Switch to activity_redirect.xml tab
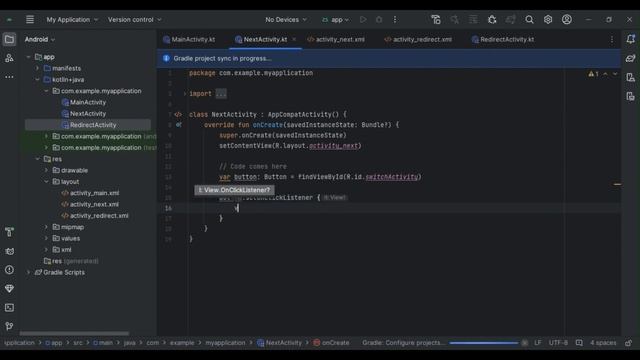The width and height of the screenshot is (640, 360). coord(418,40)
